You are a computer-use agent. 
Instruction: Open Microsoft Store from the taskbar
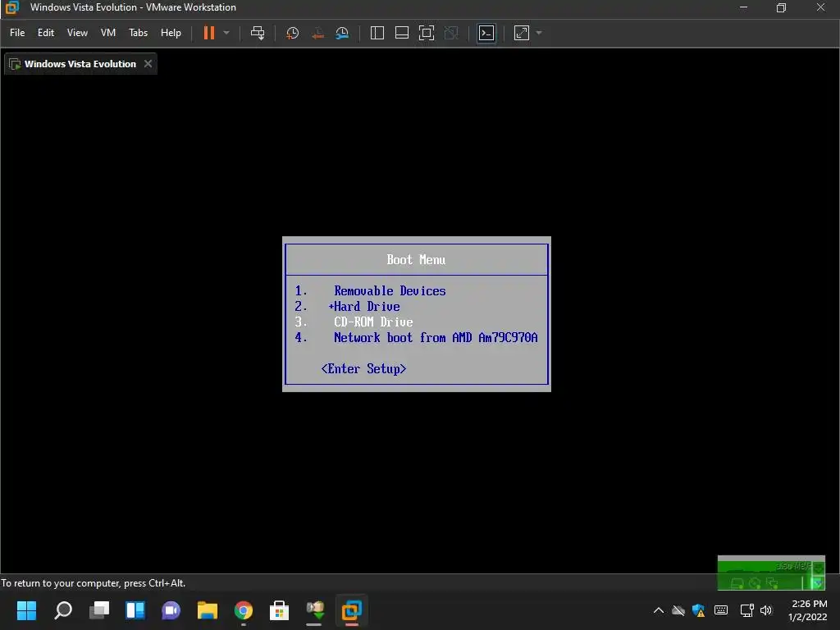pos(279,610)
